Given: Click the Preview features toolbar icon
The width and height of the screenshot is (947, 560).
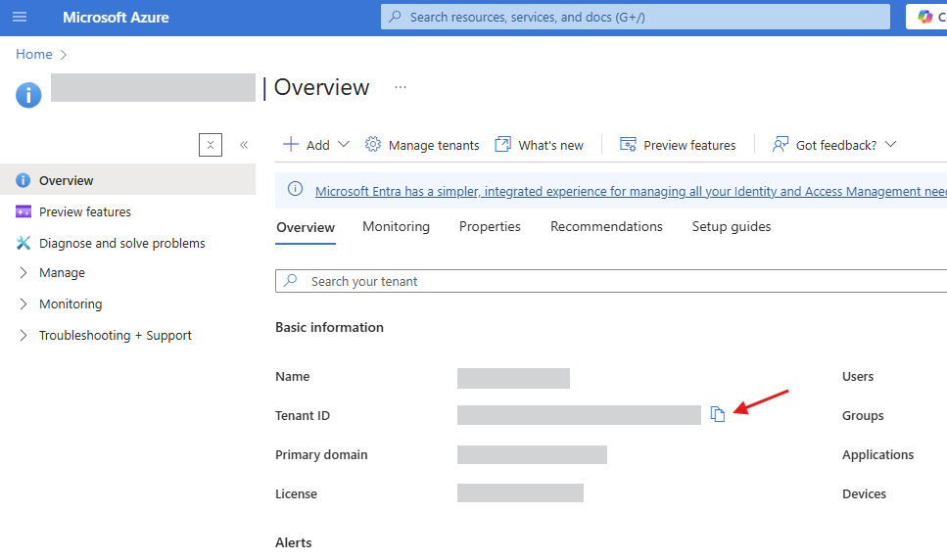Looking at the screenshot, I should (628, 144).
